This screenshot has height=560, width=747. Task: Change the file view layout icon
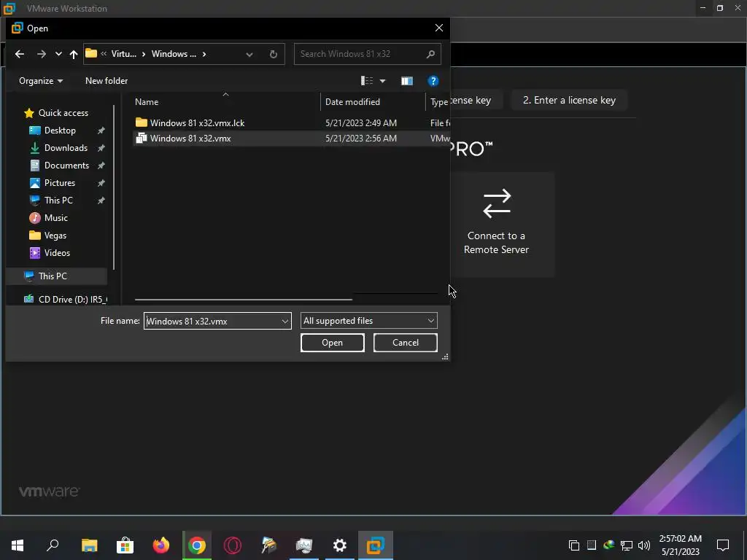click(367, 81)
